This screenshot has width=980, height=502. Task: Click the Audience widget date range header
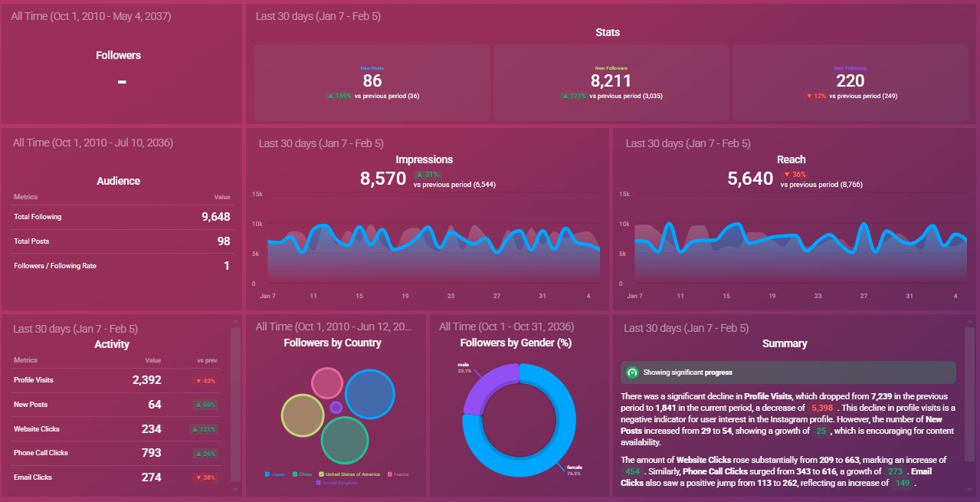93,143
